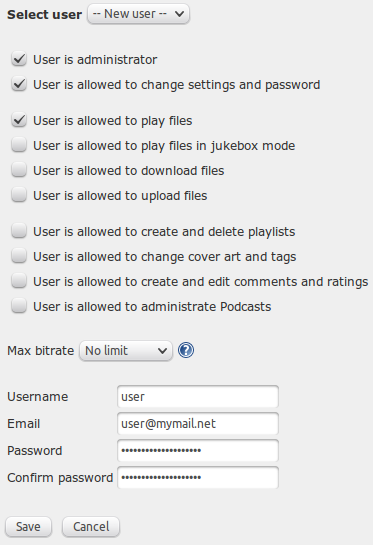Click the 'Username' label
Screen dimensions: 373x545
click(38, 397)
